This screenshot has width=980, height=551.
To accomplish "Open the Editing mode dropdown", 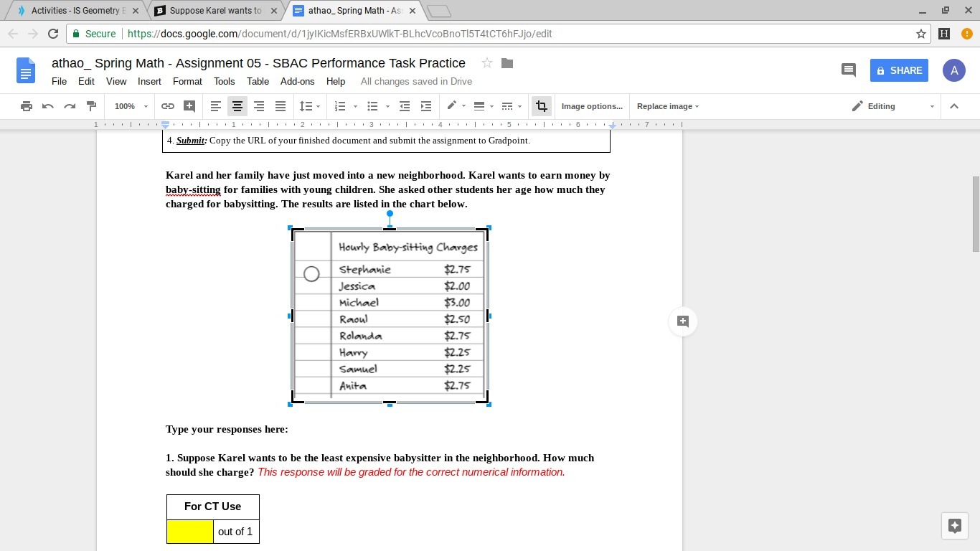I will [892, 106].
